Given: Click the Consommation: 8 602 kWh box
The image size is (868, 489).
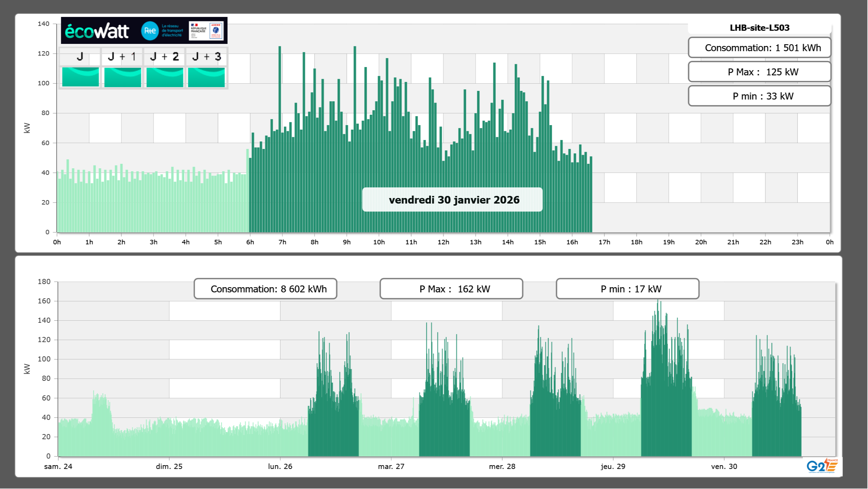Looking at the screenshot, I should coord(265,289).
